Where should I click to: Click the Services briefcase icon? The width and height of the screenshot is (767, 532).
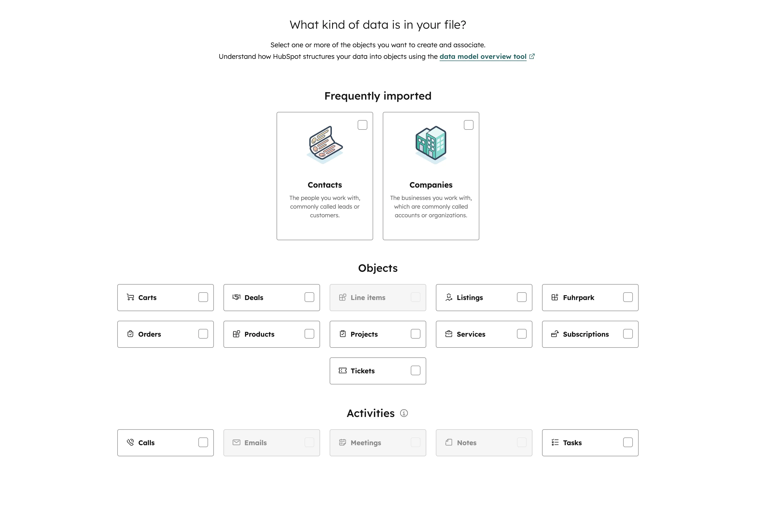pos(449,334)
